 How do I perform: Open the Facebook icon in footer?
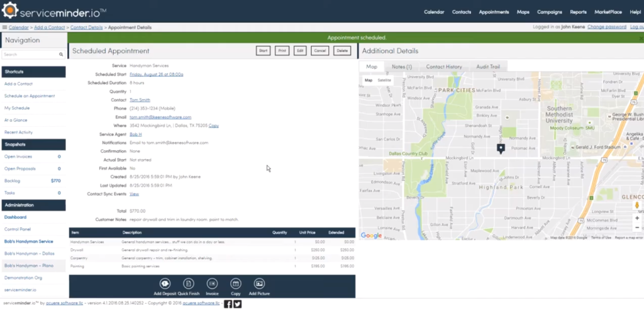click(228, 304)
